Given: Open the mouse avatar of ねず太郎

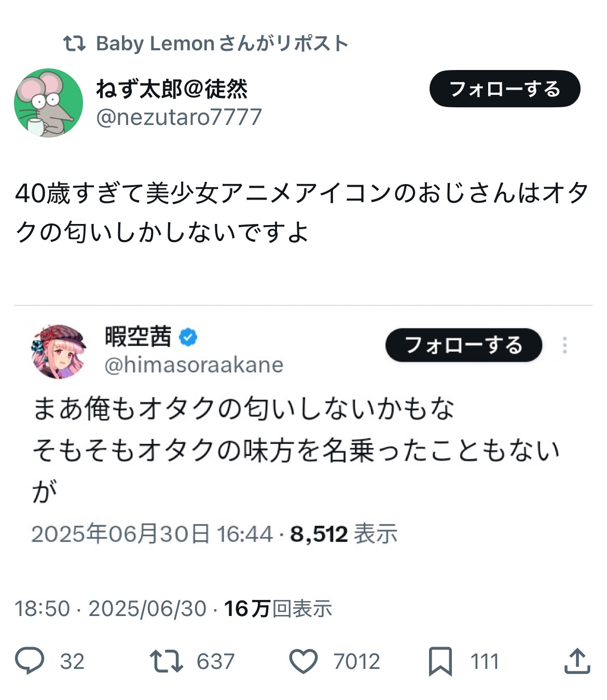Looking at the screenshot, I should [x=48, y=103].
